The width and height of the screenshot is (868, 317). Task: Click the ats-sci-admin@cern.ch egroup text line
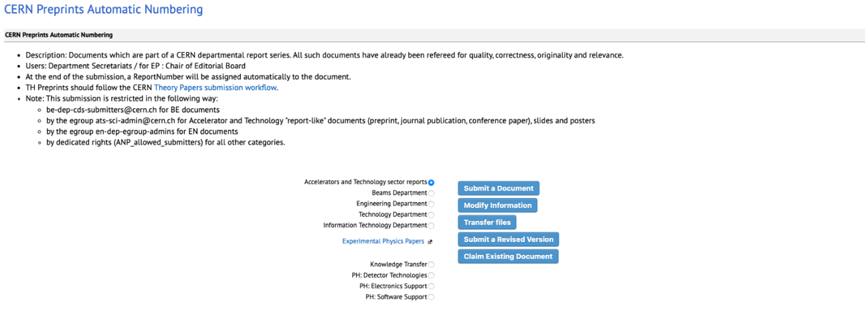(321, 120)
